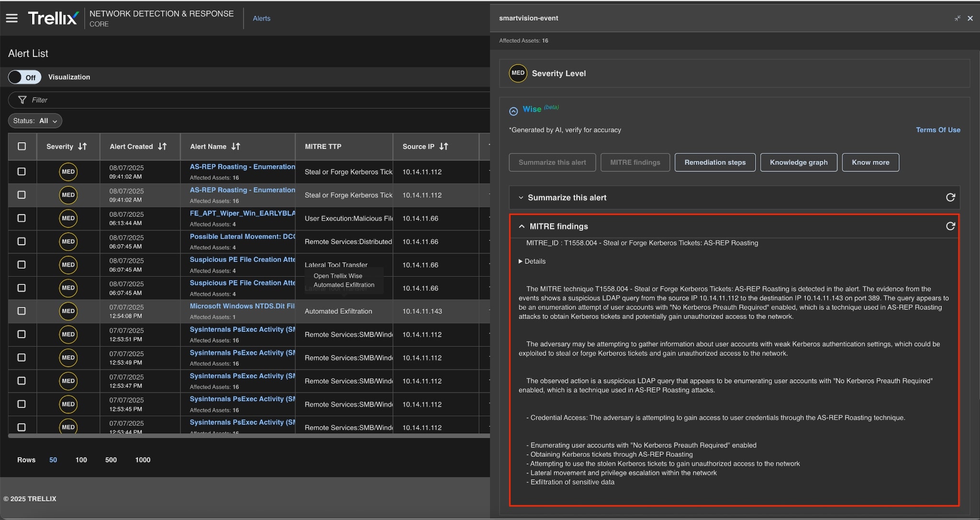The width and height of the screenshot is (980, 520).
Task: Check the select-all header checkbox
Action: pyautogui.click(x=22, y=147)
